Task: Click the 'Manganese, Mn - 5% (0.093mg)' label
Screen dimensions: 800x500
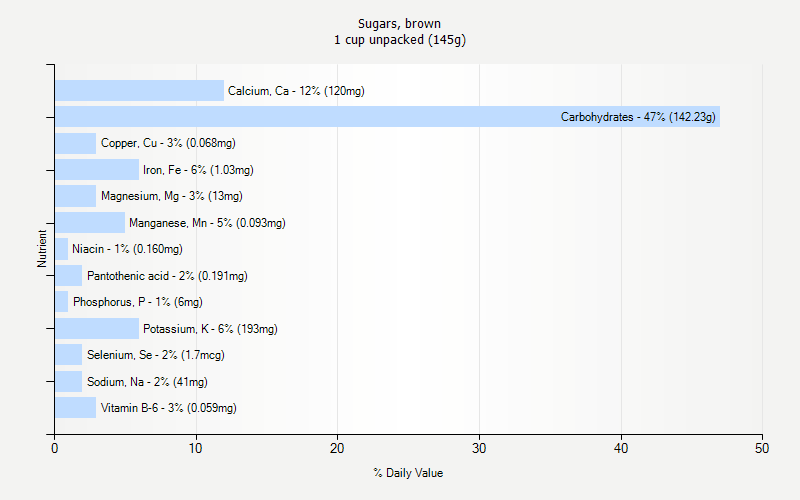Action: [207, 223]
